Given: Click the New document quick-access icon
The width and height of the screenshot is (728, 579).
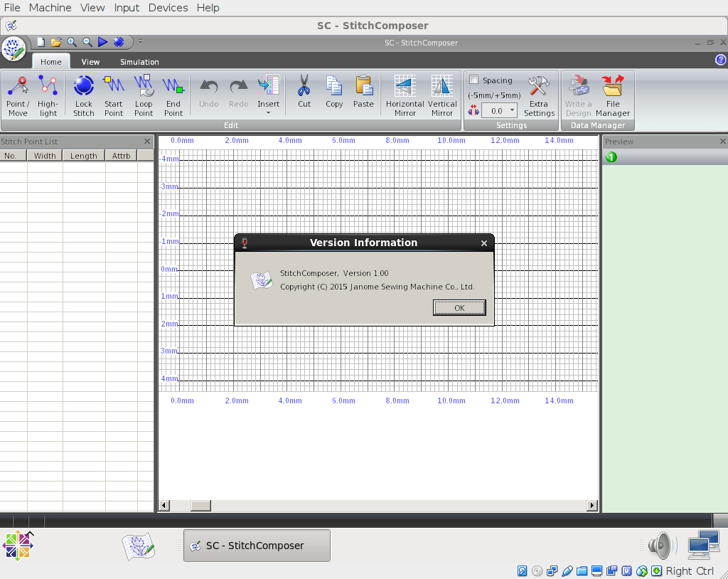Looking at the screenshot, I should click(x=41, y=42).
